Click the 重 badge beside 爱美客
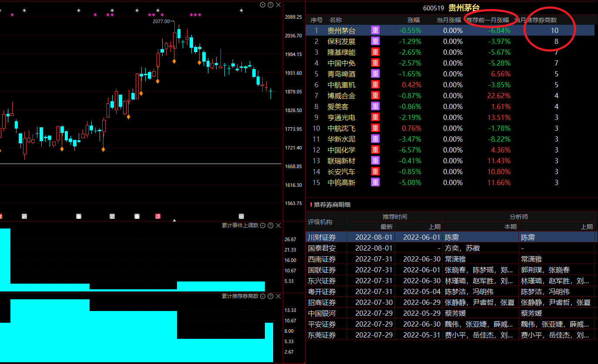This screenshot has width=598, height=364. point(375,106)
